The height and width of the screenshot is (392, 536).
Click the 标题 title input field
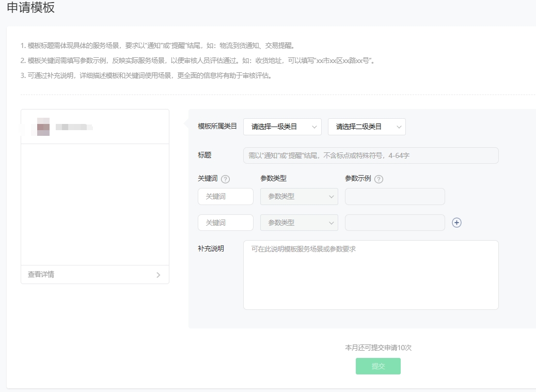371,155
